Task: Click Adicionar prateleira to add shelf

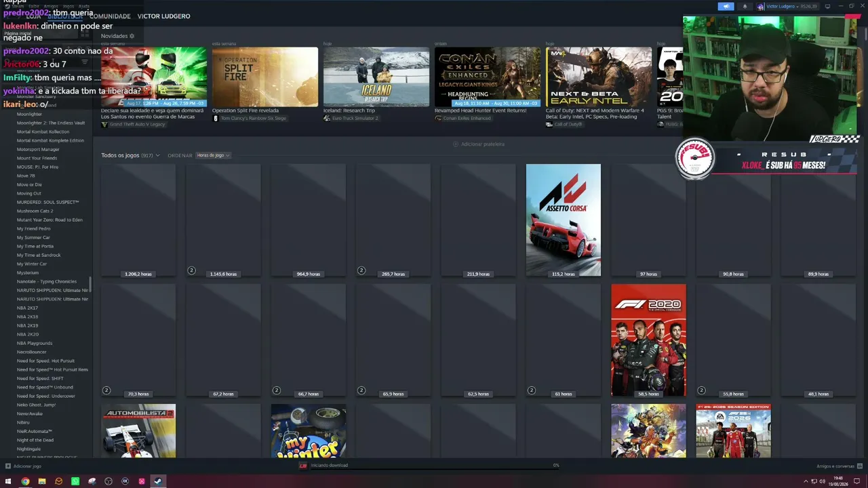Action: (479, 144)
